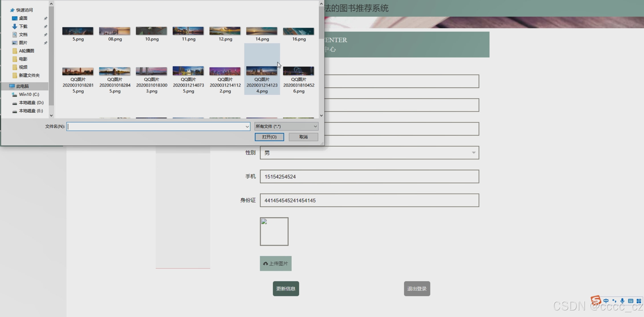Toggle the Chinese 中 input mode icon
644x317 pixels.
[606, 301]
